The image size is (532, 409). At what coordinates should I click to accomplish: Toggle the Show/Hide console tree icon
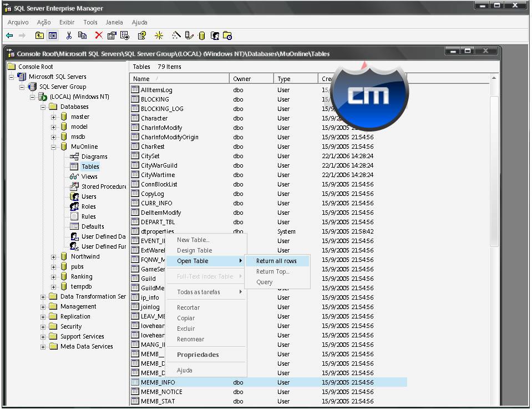pos(53,36)
